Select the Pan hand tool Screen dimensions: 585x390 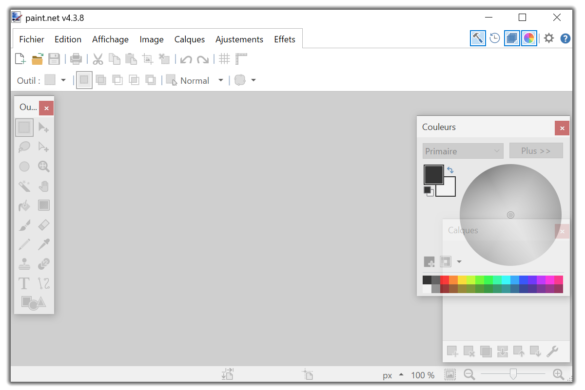[44, 186]
